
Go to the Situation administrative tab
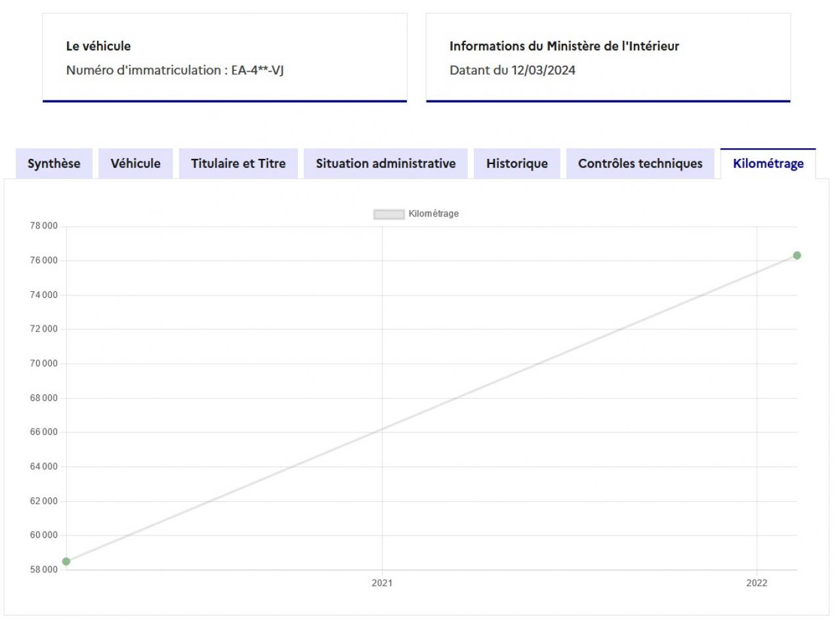click(x=385, y=163)
